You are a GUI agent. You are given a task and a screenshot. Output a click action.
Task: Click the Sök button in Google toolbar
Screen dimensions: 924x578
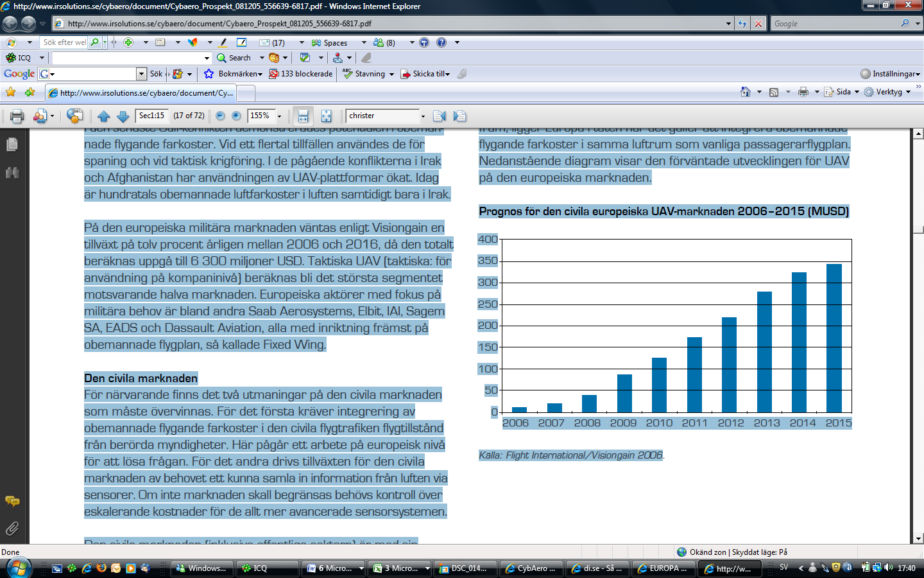(157, 74)
